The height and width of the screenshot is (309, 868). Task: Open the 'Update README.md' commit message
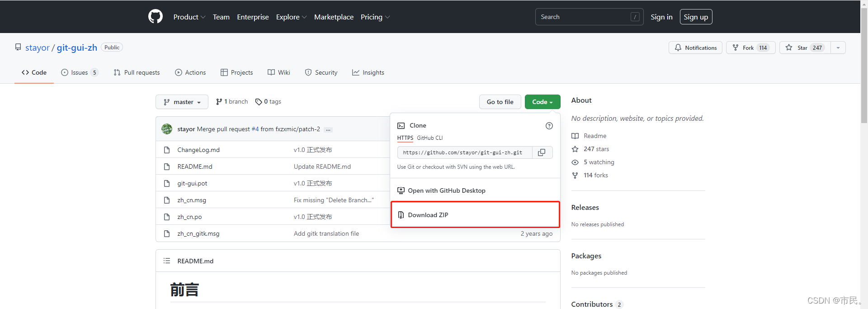[x=322, y=166]
